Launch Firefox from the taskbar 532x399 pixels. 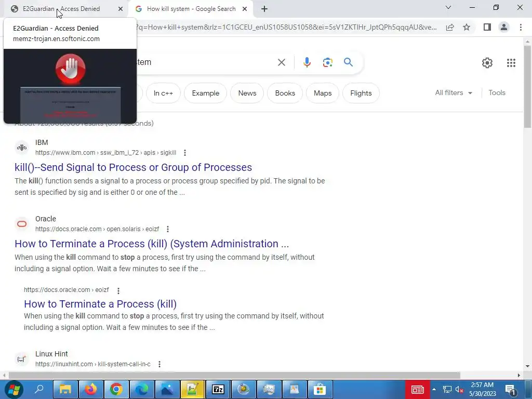90,390
